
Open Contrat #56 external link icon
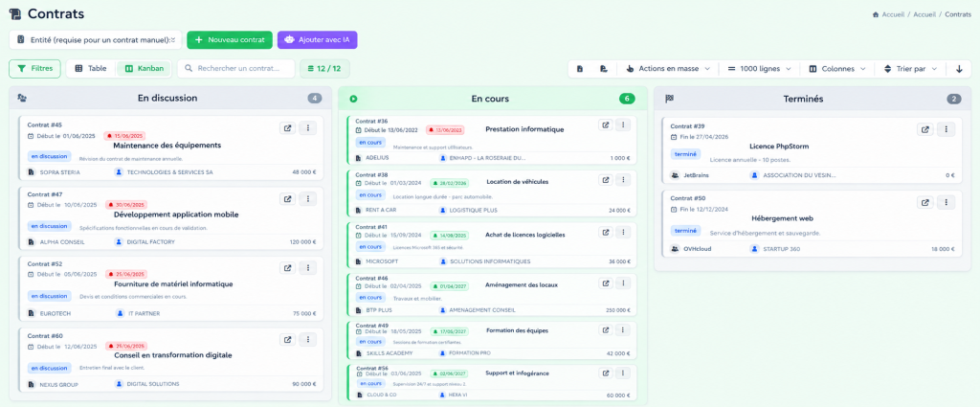tap(605, 373)
